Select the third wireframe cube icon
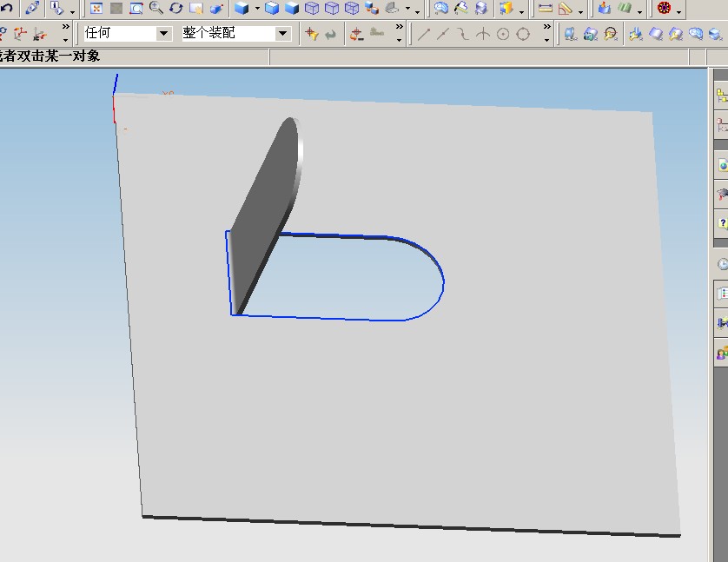This screenshot has width=728, height=562. (x=352, y=8)
